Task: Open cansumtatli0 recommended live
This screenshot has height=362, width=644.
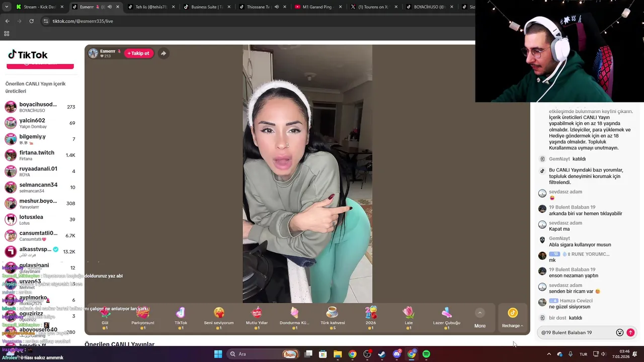Action: pyautogui.click(x=40, y=236)
